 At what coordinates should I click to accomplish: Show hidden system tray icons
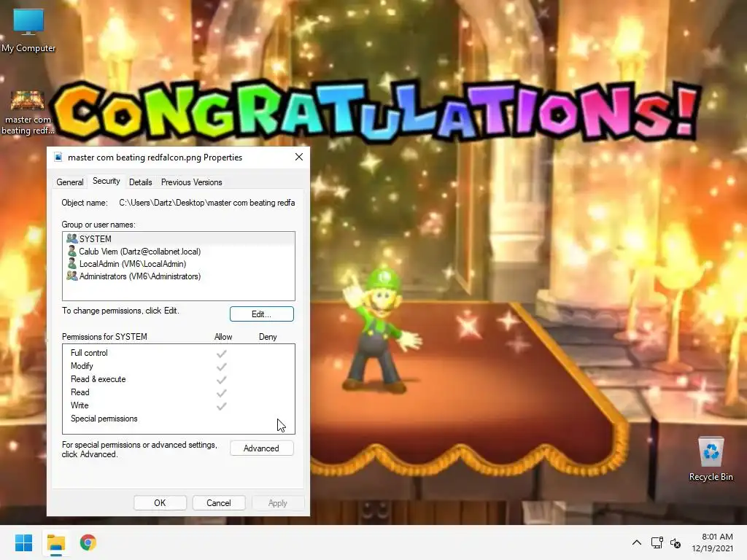[x=636, y=542]
